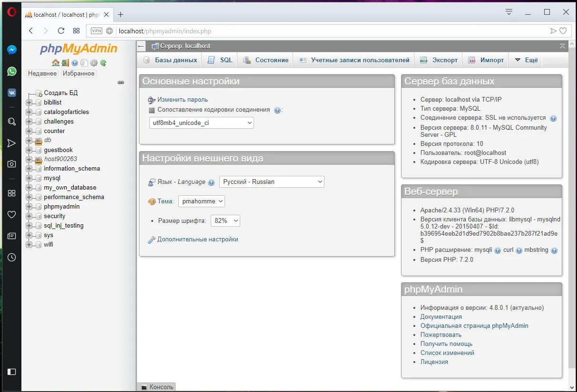Viewport: 577px width, 392px height.
Task: Open the Консоль bar at bottom
Action: pyautogui.click(x=156, y=387)
